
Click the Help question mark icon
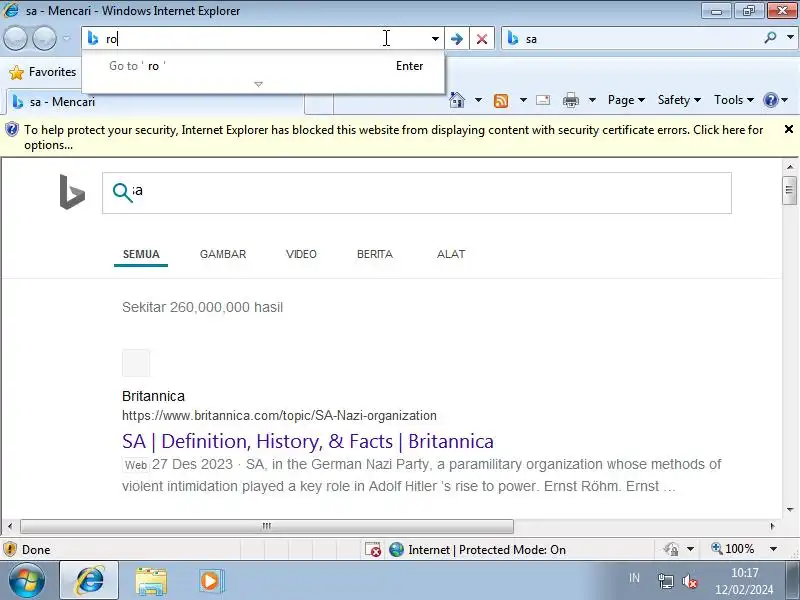770,100
